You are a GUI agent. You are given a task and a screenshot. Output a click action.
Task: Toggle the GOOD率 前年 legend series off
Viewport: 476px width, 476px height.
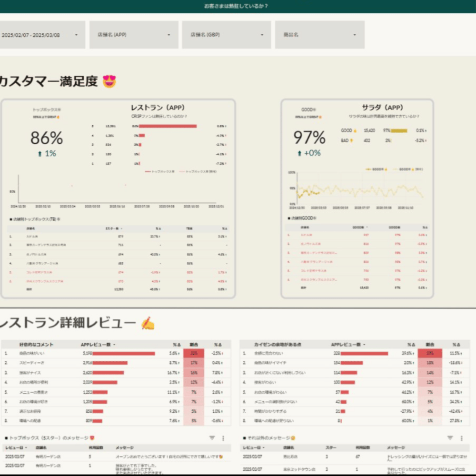point(410,168)
